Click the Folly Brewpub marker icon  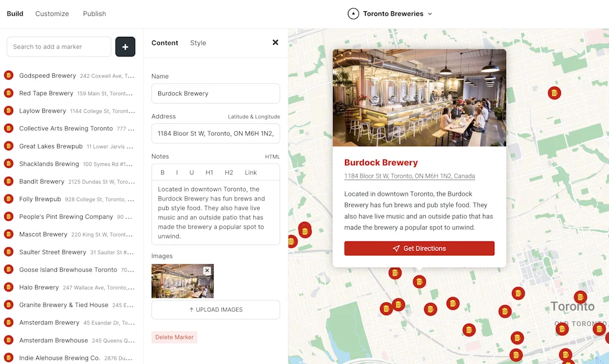pos(8,199)
